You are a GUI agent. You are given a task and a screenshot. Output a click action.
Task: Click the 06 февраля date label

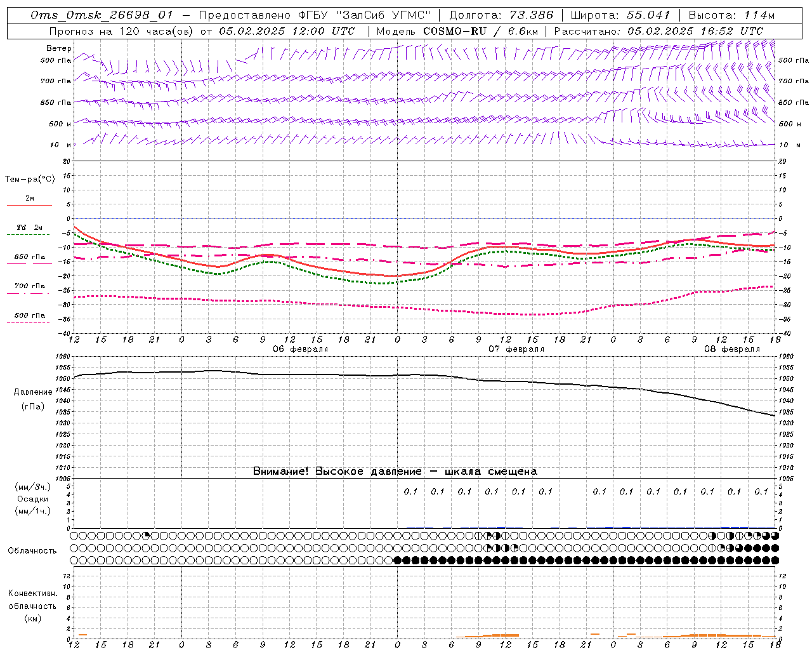(x=301, y=349)
